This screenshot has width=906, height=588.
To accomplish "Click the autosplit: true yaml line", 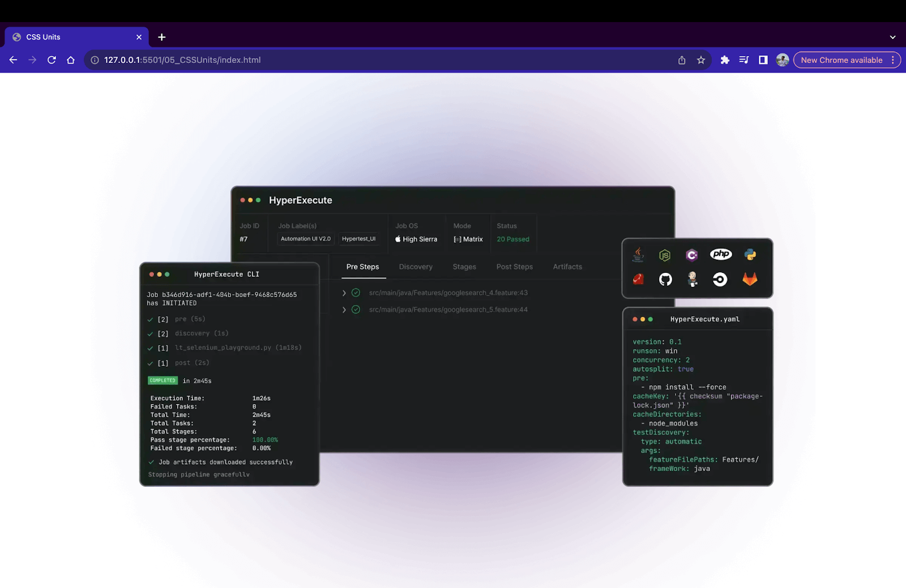I will pyautogui.click(x=663, y=369).
